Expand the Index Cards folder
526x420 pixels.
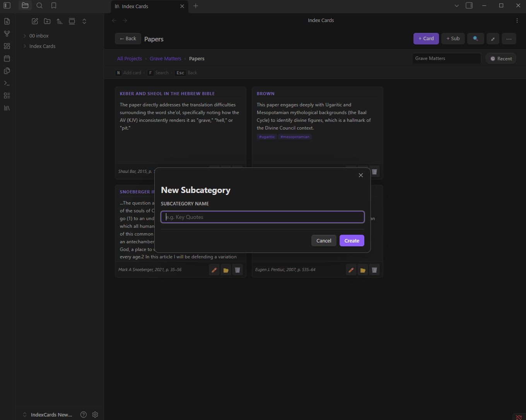[x=25, y=46]
